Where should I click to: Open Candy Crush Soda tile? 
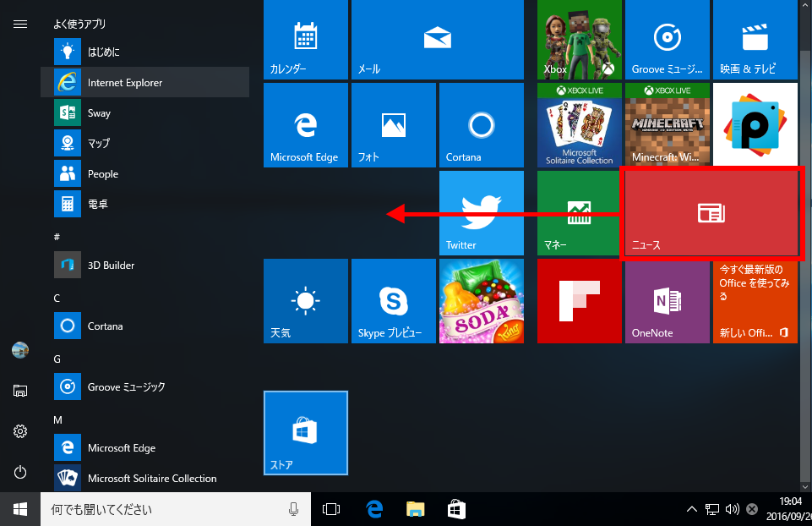click(x=482, y=301)
